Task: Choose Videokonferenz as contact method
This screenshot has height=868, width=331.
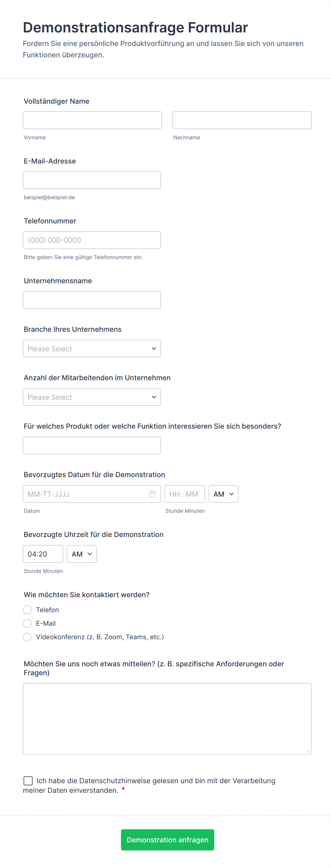Action: point(27,637)
